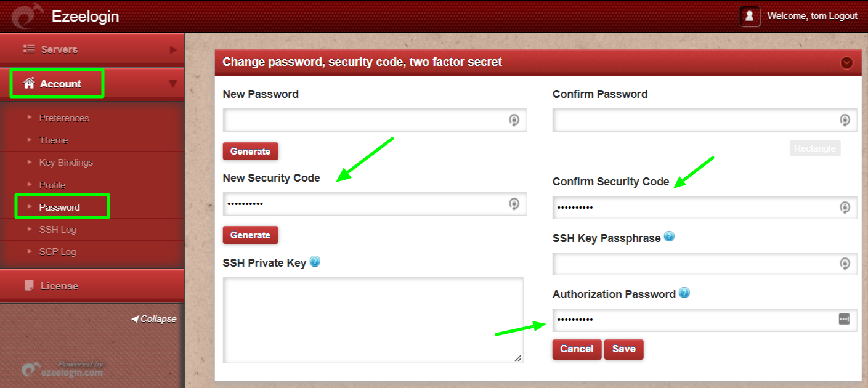Click the key icon in the Confirm Password field
This screenshot has height=388, width=868.
tap(845, 120)
